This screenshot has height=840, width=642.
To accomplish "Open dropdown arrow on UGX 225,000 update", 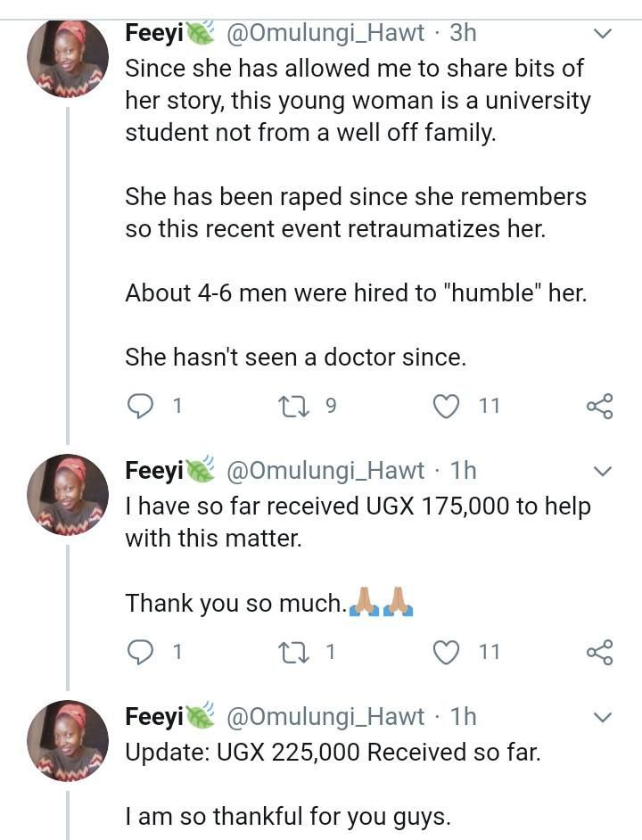I will (603, 716).
